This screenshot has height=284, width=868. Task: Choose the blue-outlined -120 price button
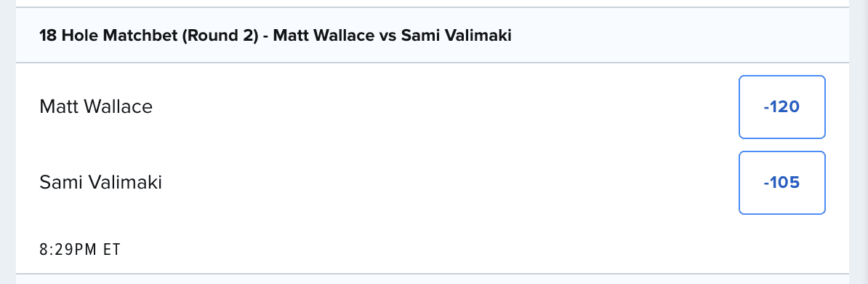click(781, 107)
